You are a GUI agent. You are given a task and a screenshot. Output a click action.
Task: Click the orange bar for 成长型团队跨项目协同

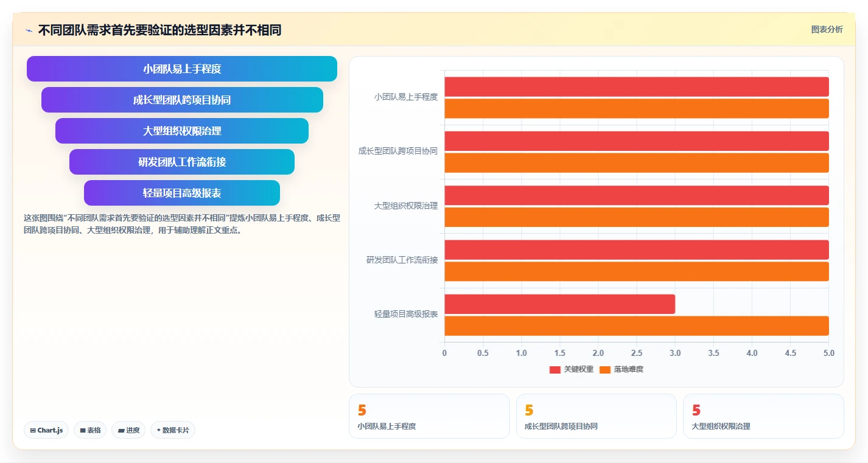click(x=637, y=162)
